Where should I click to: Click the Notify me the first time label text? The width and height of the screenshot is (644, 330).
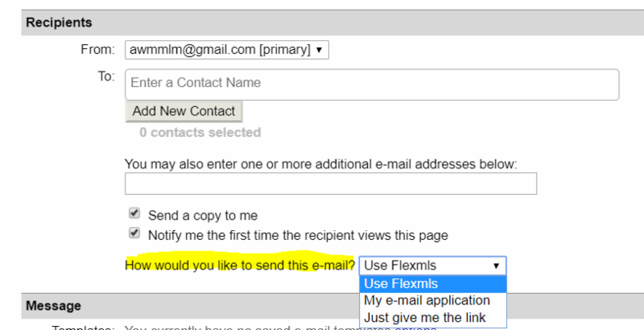click(298, 235)
